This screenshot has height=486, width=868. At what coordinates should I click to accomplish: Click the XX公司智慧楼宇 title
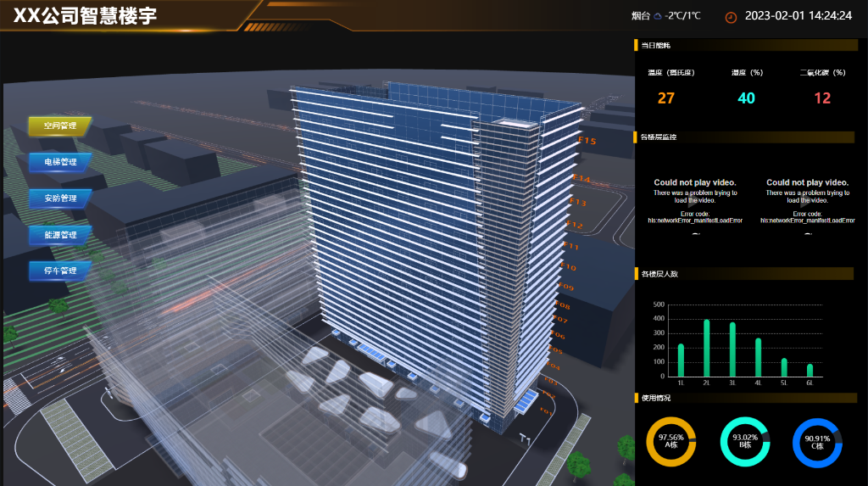click(85, 16)
